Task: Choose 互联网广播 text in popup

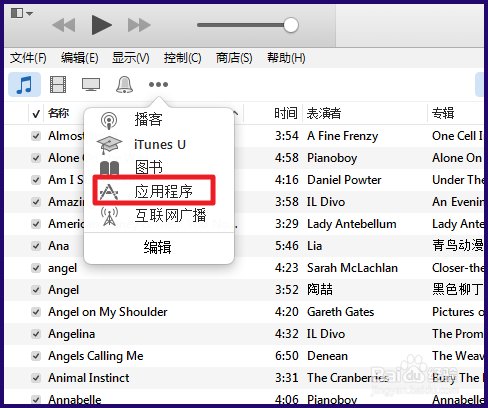Action: click(x=171, y=215)
